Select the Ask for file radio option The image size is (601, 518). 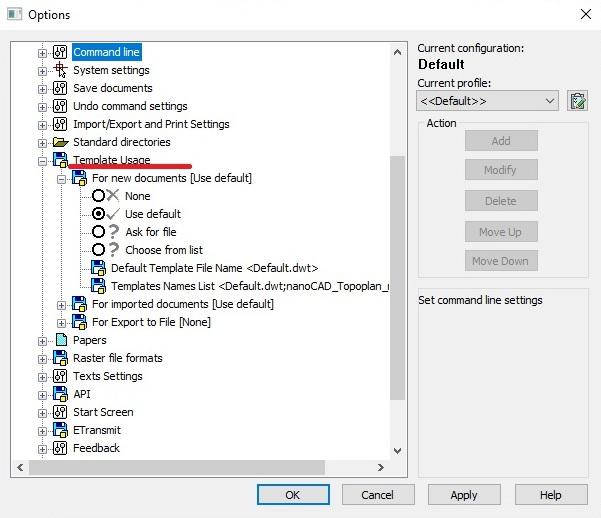pyautogui.click(x=99, y=232)
